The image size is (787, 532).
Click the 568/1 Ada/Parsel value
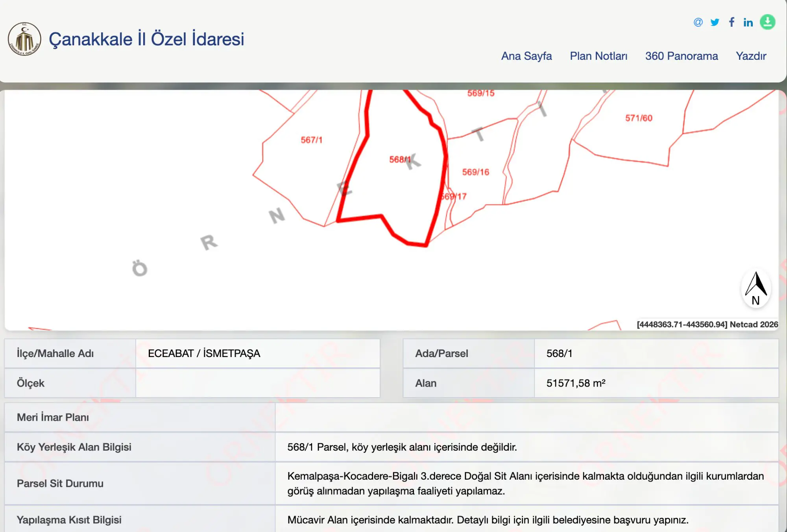click(559, 353)
